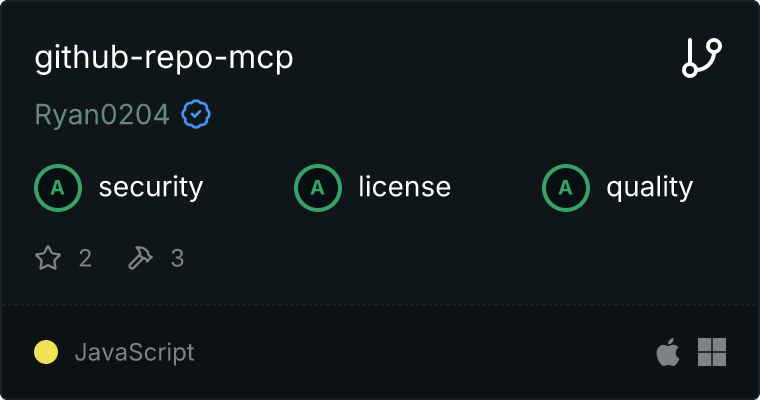Click the git branch icon
Viewport: 760px width, 400px height.
pos(702,58)
